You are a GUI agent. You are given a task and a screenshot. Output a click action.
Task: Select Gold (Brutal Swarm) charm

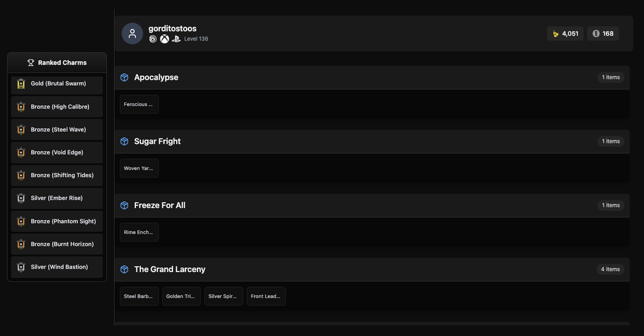[x=57, y=84]
